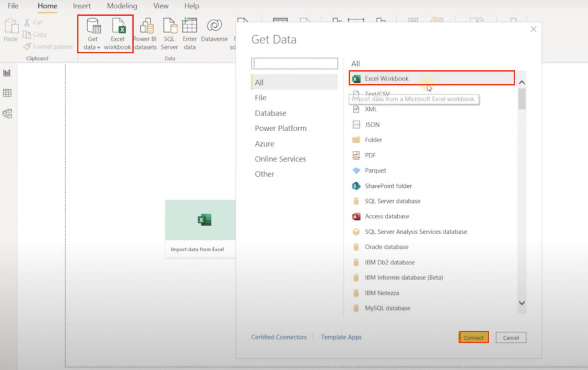Click the Import data from Excel card

(200, 228)
